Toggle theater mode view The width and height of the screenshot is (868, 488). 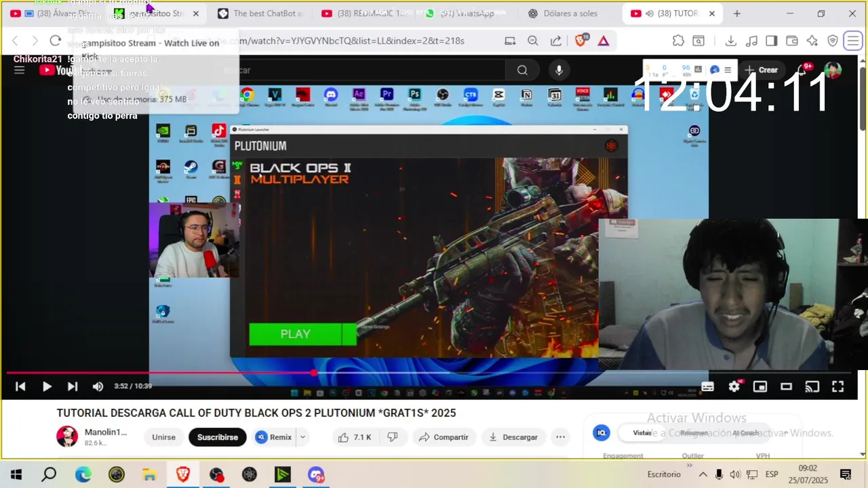787,386
